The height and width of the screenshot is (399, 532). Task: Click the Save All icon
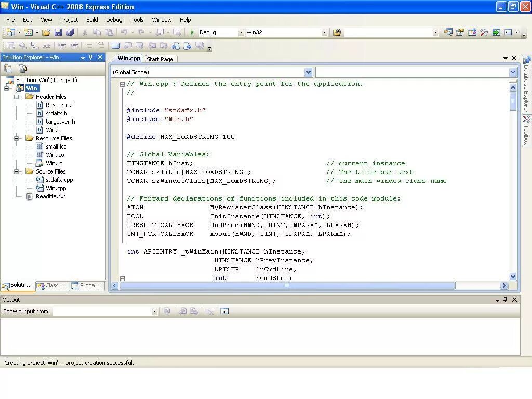70,32
